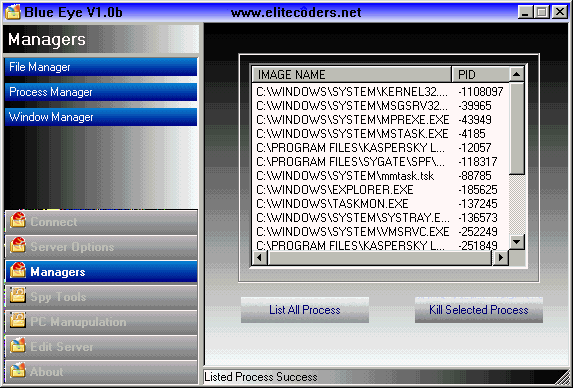Image resolution: width=573 pixels, height=388 pixels.
Task: Click the Server Options section icon
Action: tap(18, 245)
